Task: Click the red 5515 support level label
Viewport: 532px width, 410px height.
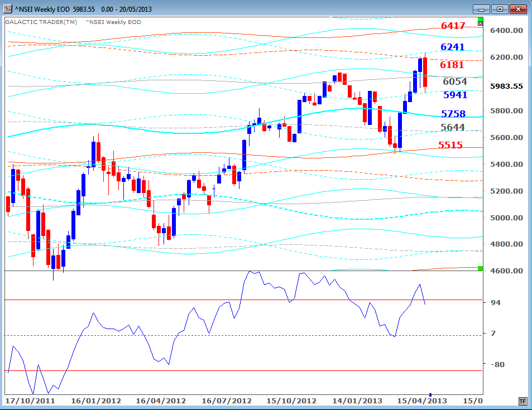Action: tap(450, 145)
